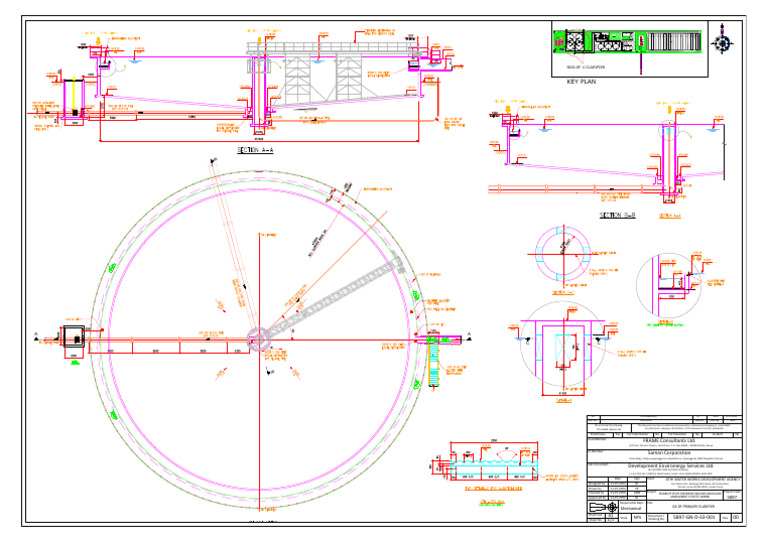Click the "MTS" scale value cell
Viewport: 768px width, 542px height.
tap(637, 518)
